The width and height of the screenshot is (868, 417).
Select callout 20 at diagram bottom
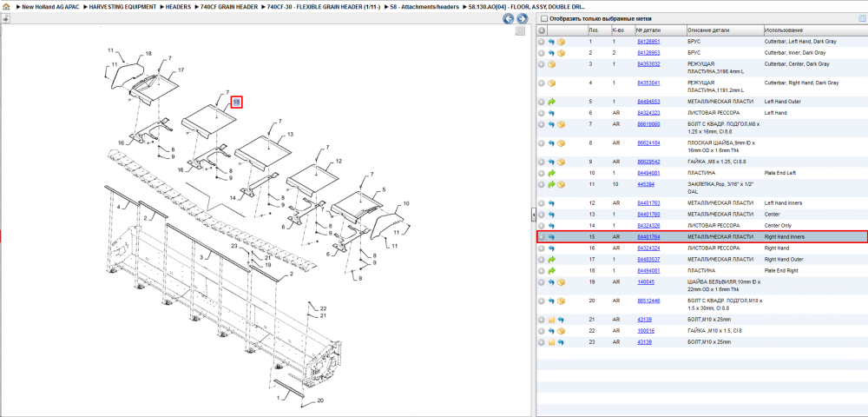pos(320,400)
